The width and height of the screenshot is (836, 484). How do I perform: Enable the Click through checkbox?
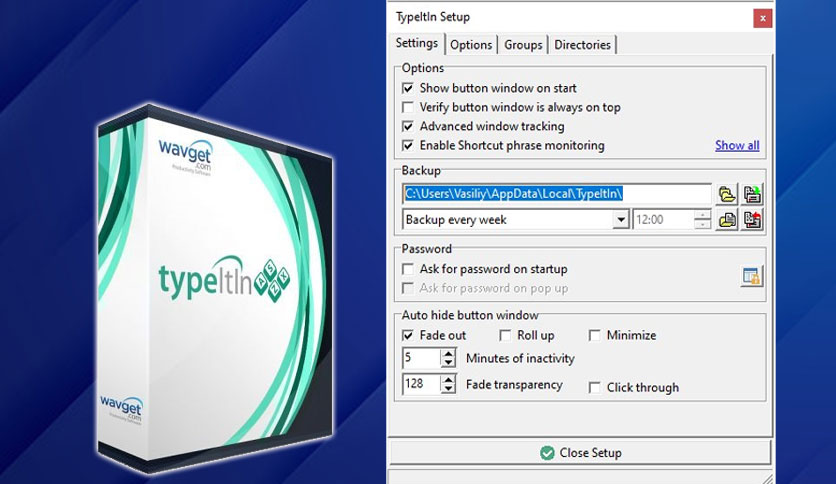click(x=594, y=388)
